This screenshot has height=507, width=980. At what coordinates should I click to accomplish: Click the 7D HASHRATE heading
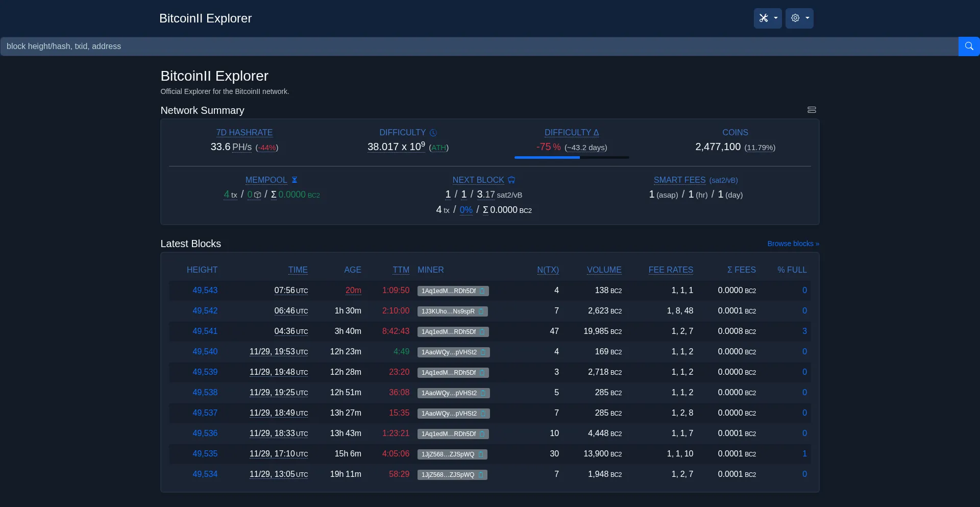[x=244, y=133]
